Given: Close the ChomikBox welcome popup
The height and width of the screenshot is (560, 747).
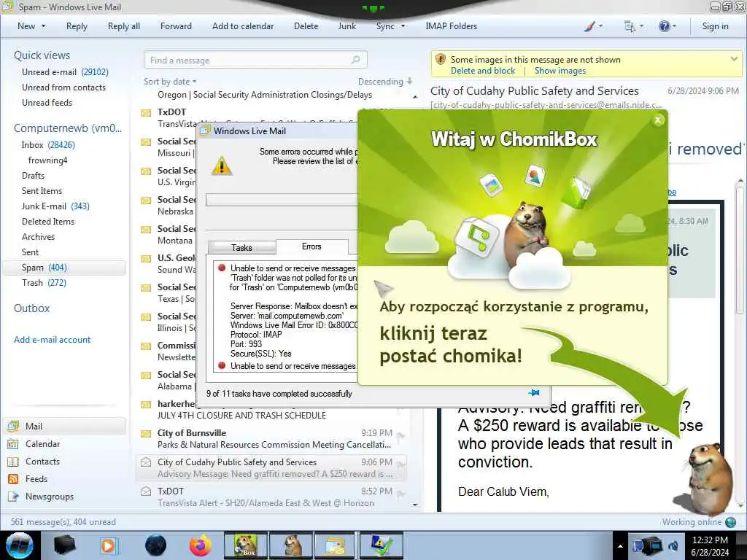Looking at the screenshot, I should click(658, 120).
